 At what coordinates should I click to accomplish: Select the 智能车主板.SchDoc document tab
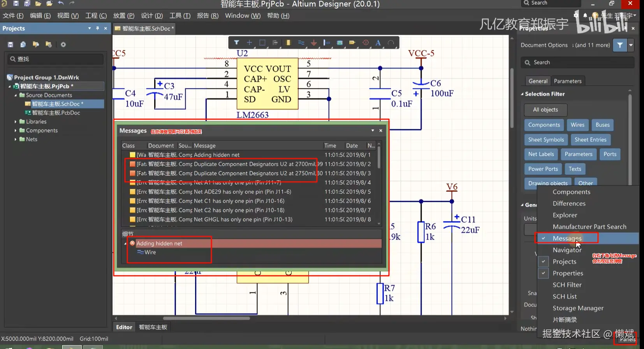click(144, 28)
